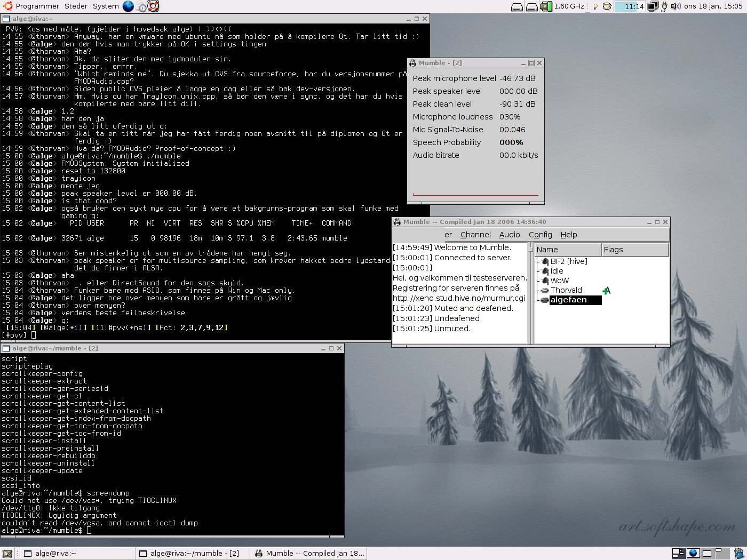The image size is (747, 560).
Task: Click the WoW channel icon
Action: click(x=545, y=281)
